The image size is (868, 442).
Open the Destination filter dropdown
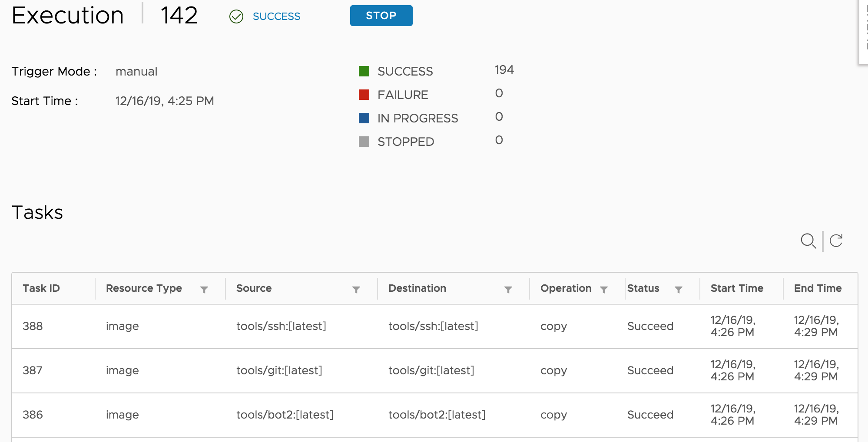[508, 289]
